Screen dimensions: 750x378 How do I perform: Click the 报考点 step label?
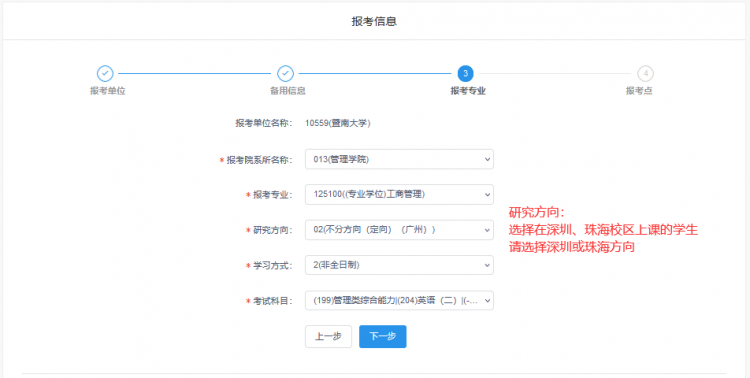(639, 91)
